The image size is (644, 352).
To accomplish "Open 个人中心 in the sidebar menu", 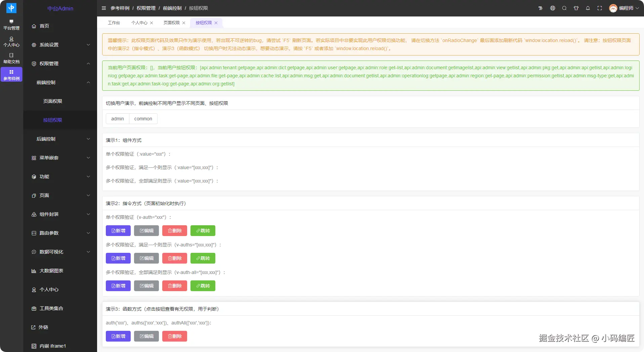I will pos(60,289).
